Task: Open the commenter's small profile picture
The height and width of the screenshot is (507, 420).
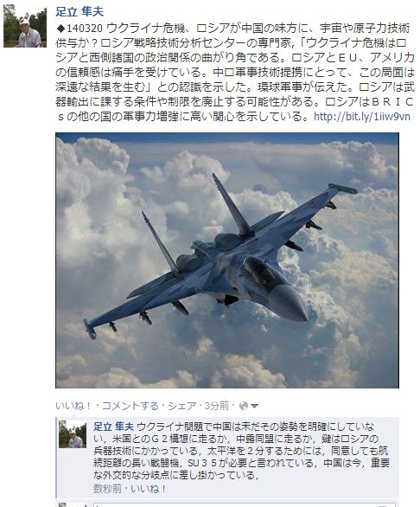Action: (73, 434)
